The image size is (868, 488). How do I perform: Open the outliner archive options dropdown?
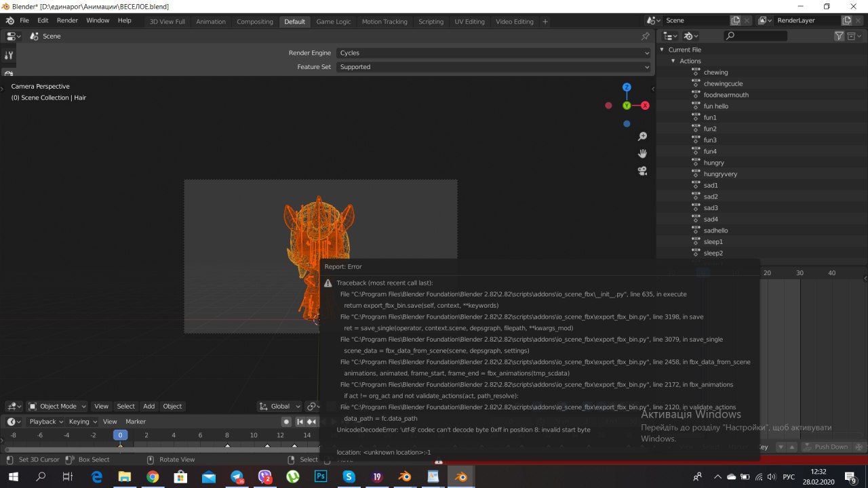(x=854, y=36)
